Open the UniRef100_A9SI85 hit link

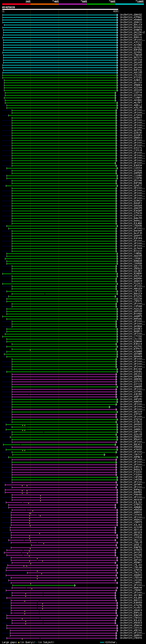click(131, 72)
